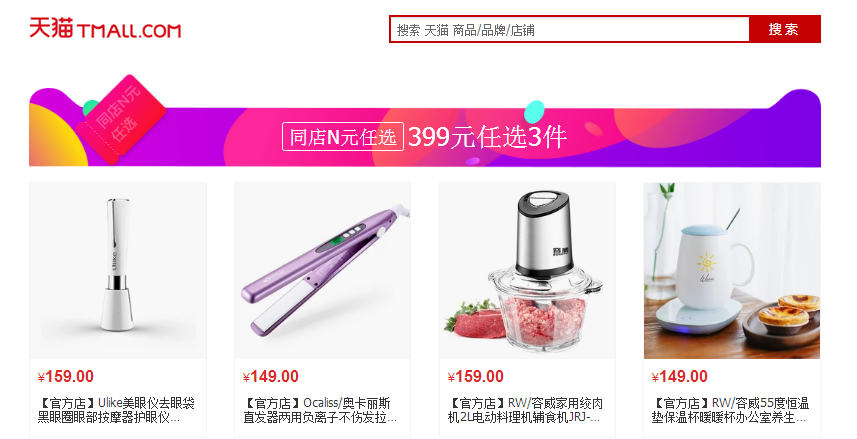Click the red 搜索 search button
The image size is (857, 439).
click(784, 30)
